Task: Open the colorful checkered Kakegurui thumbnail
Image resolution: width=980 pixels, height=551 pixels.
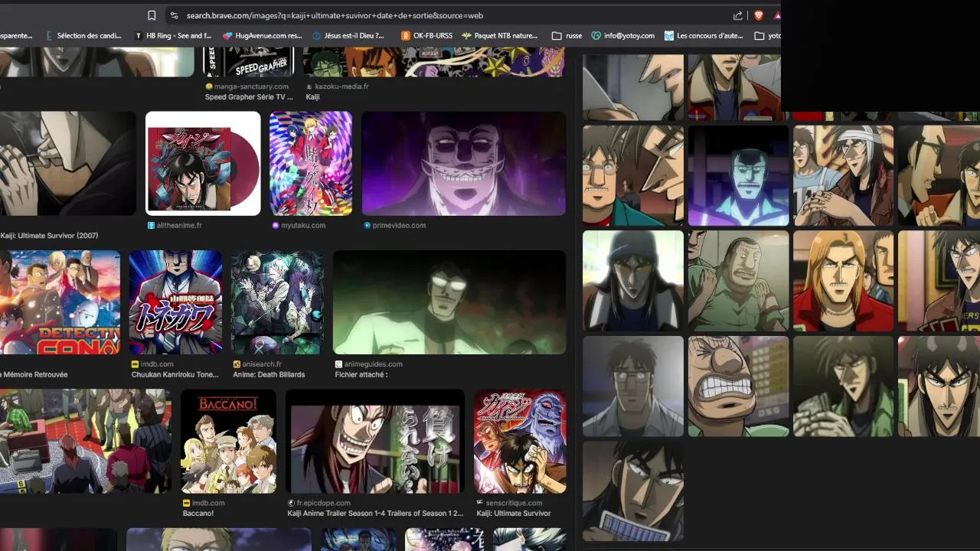Action: (x=311, y=164)
